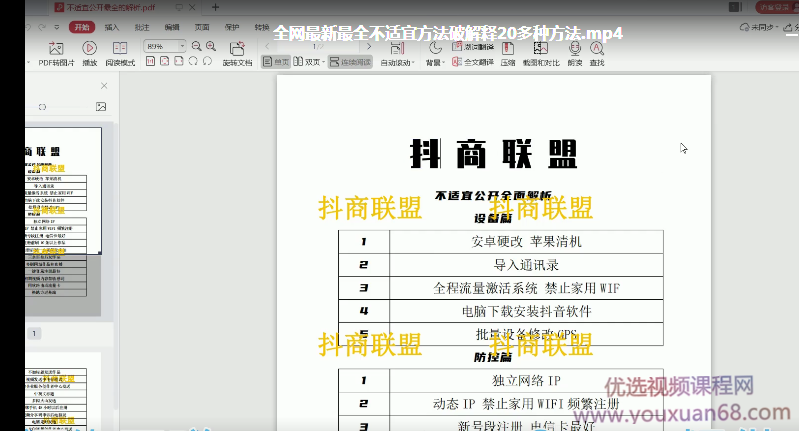Screen dimensions: 799x431
Task: Start slideshow with the 播放 icon
Action: pos(90,48)
